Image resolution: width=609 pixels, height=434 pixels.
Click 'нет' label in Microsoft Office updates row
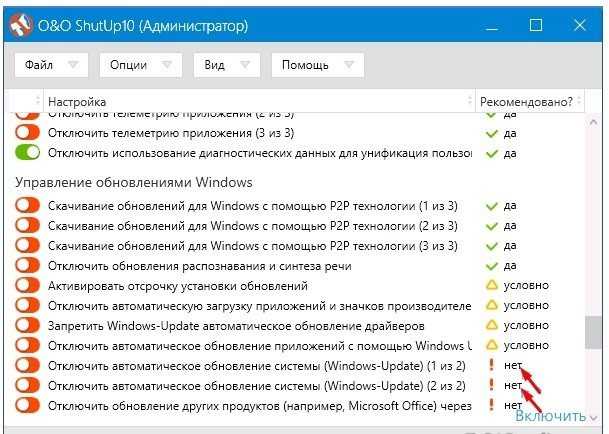[513, 405]
